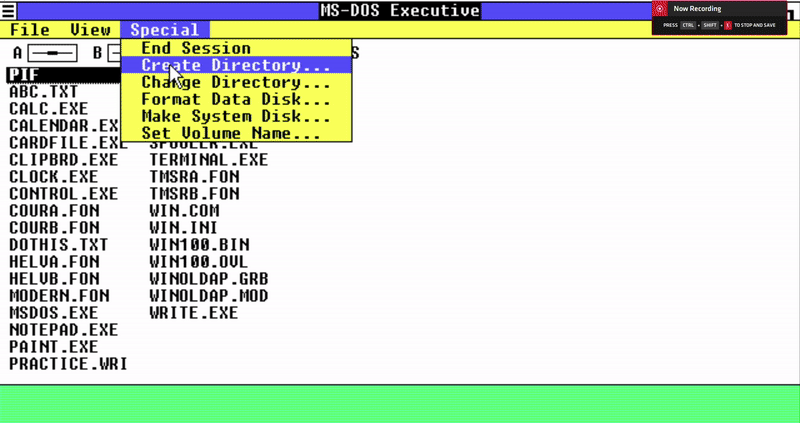Image resolution: width=800 pixels, height=423 pixels.
Task: Select the MSDOS.EXE file
Action: [x=54, y=313]
